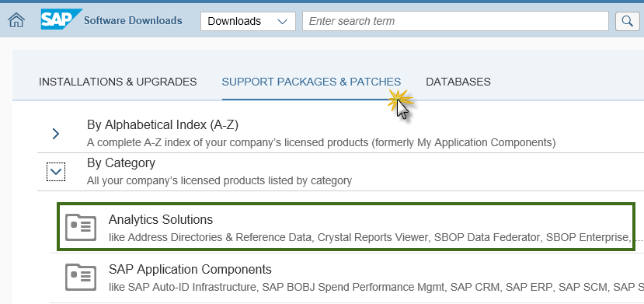Switch to Installations & Upgrades tab
Image resolution: width=644 pixels, height=304 pixels.
coord(118,82)
